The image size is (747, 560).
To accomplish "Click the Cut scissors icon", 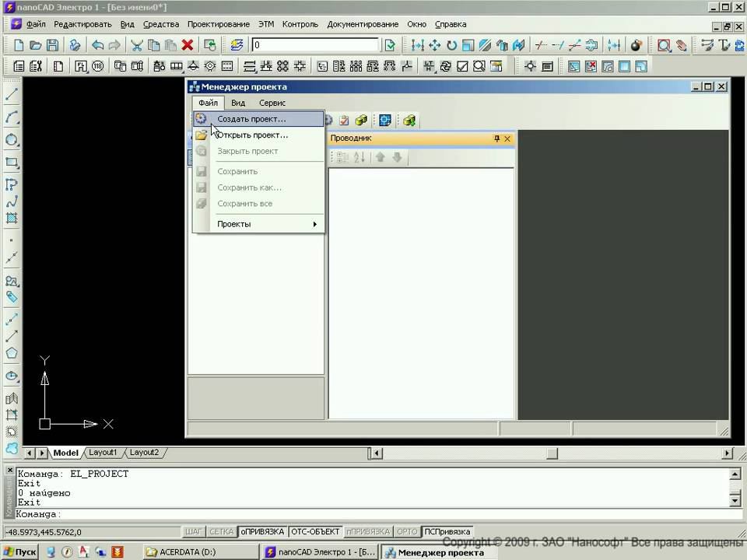I will pos(137,45).
